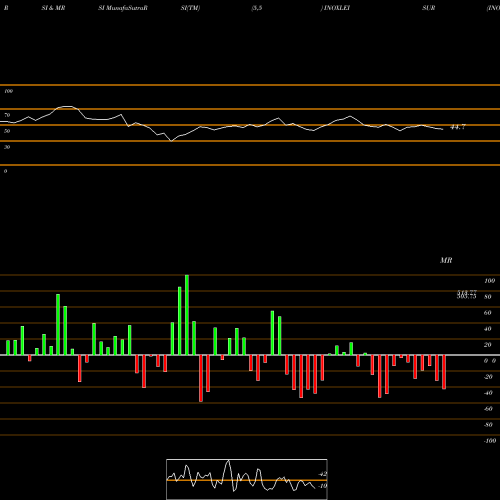500x500 pixels.
Task: Click the header text 'SUR'
Action: (x=429, y=8)
